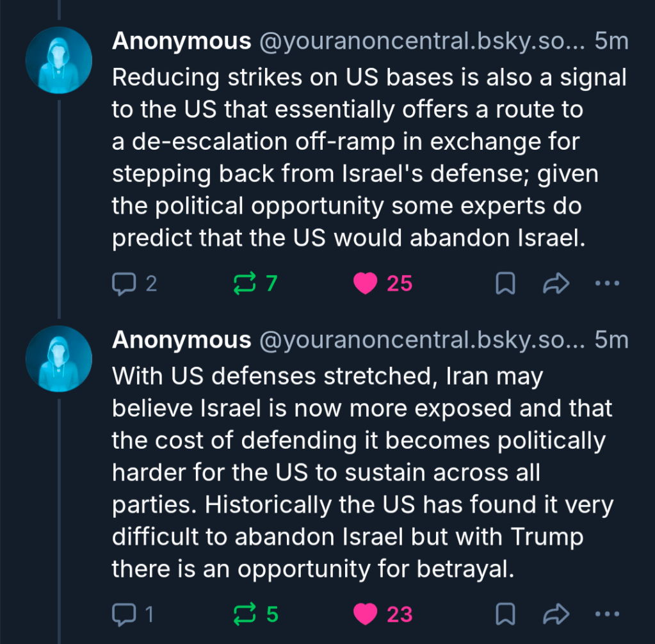Open the @youranoncentral handle on second post
This screenshot has height=644, width=655.
[421, 340]
